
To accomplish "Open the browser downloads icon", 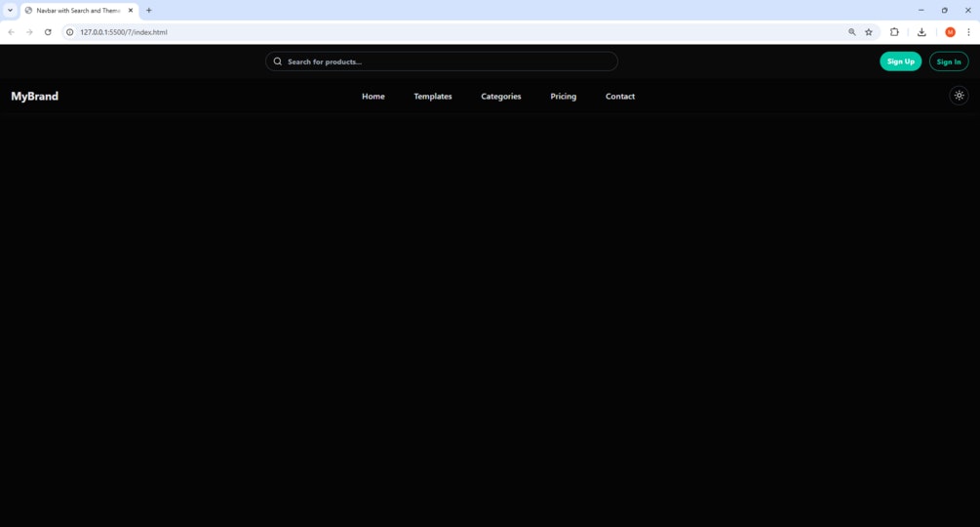I will [x=921, y=32].
